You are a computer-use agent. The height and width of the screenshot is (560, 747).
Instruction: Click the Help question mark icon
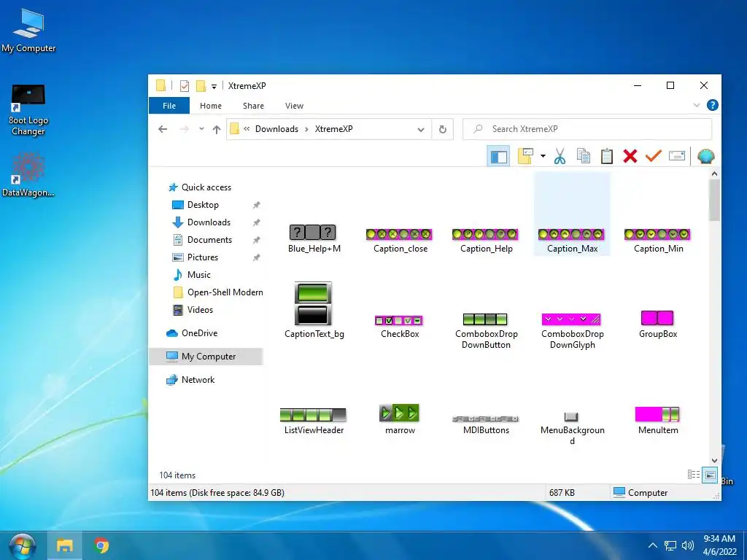(712, 105)
